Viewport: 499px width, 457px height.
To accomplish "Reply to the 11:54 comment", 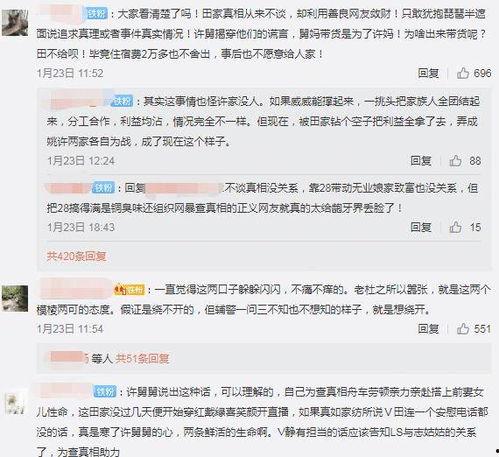I will tap(428, 329).
